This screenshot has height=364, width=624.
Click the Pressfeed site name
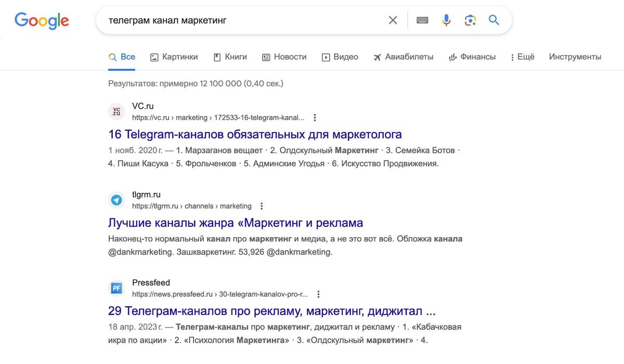tap(151, 283)
